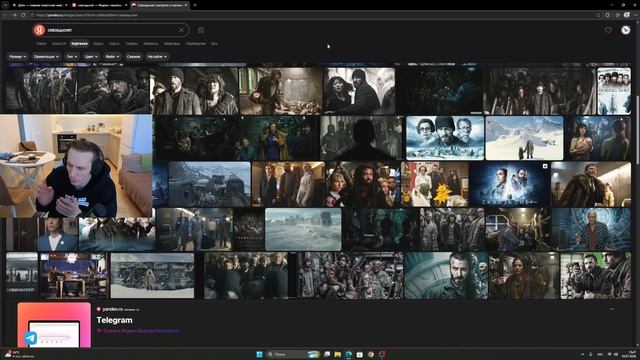Open the snowy mountain walkers image
This screenshot has width=640, height=360.
524,138
